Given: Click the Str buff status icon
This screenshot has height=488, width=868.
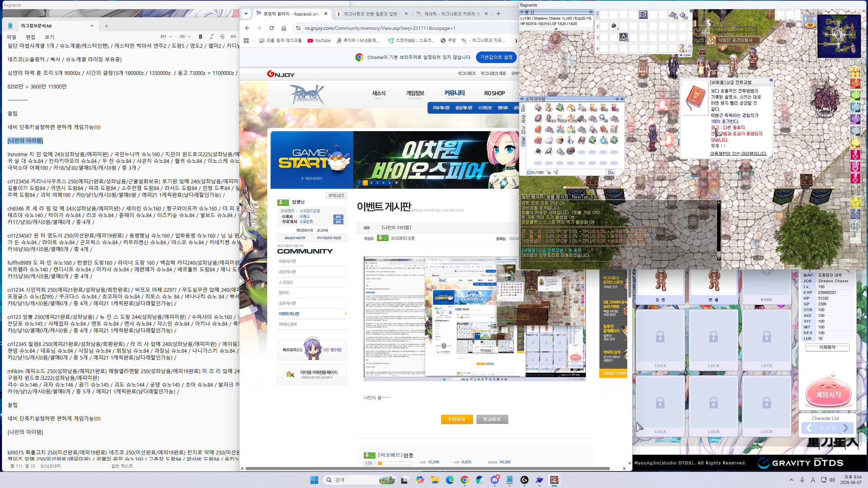Looking at the screenshot, I should [855, 84].
